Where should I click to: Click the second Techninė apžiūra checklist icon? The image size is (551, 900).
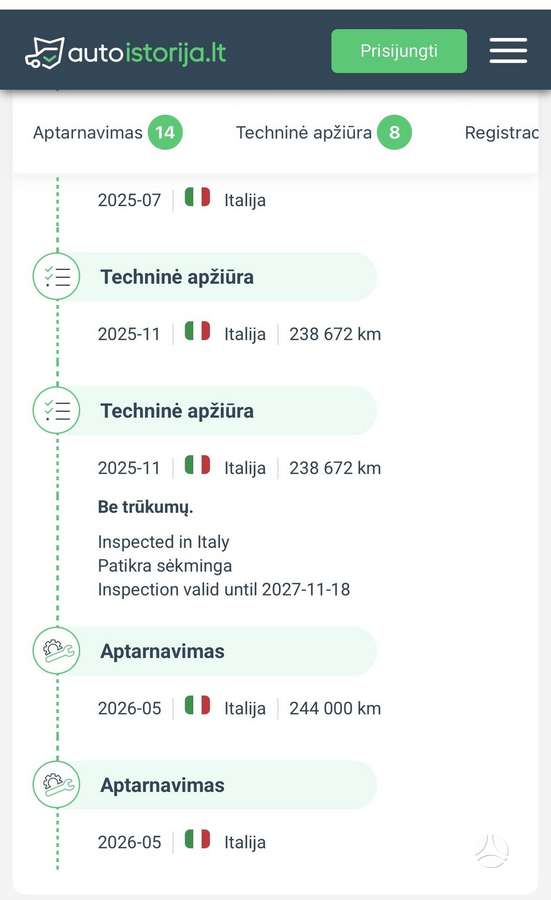56,410
